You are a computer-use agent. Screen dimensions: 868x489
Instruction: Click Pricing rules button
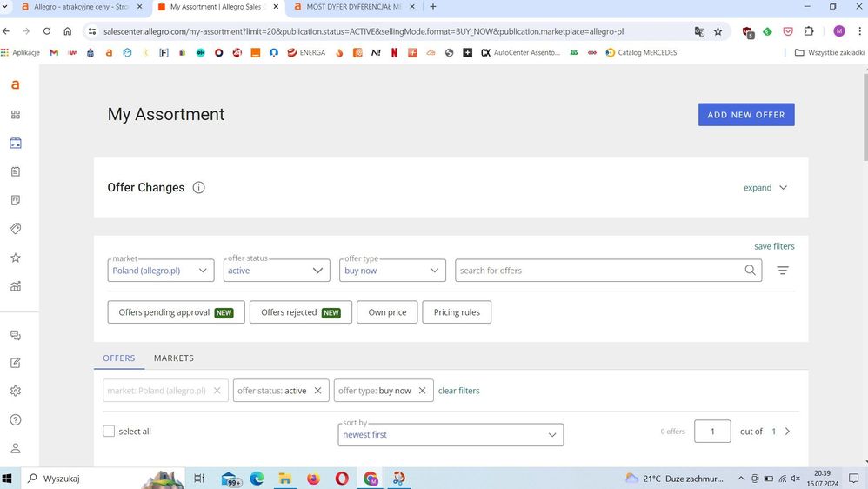[x=457, y=312]
